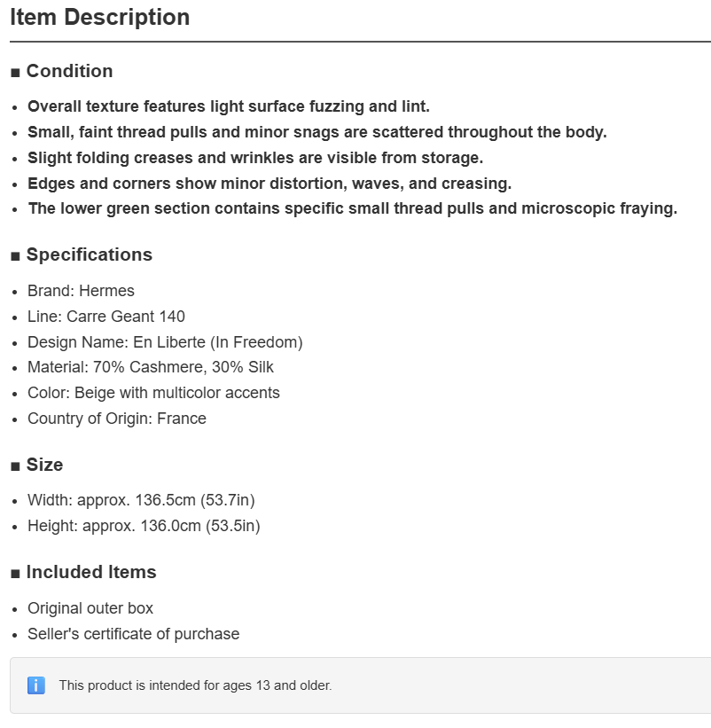Click the folding creases condition note
Screen dimensions: 711x728
point(255,158)
